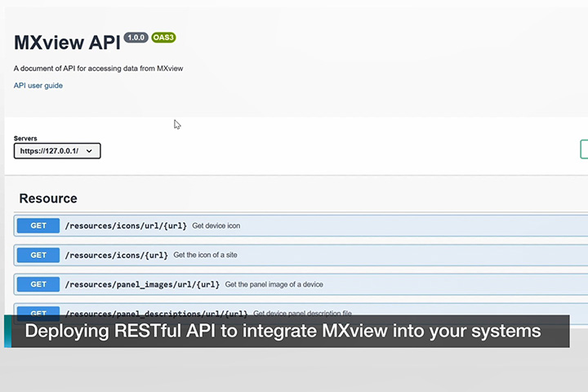Image resolution: width=588 pixels, height=392 pixels.
Task: Click GET badge for panel_descriptions endpoint
Action: pos(38,313)
